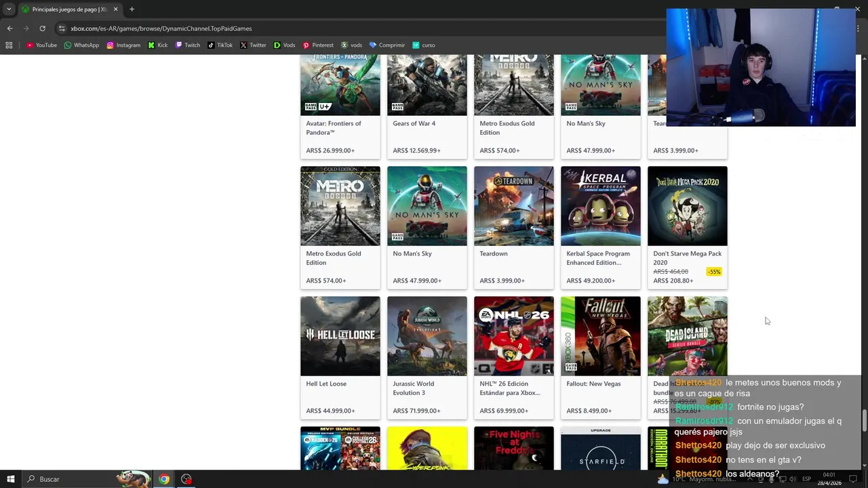
Task: Click No Man's Sky title in second row
Action: (x=412, y=253)
